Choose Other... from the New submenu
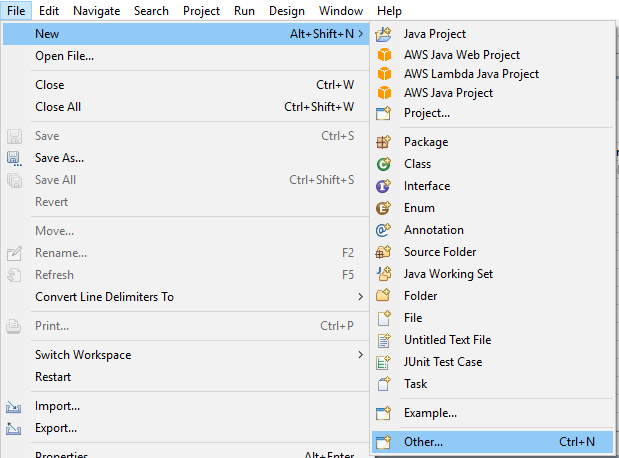The width and height of the screenshot is (619, 458). 492,442
